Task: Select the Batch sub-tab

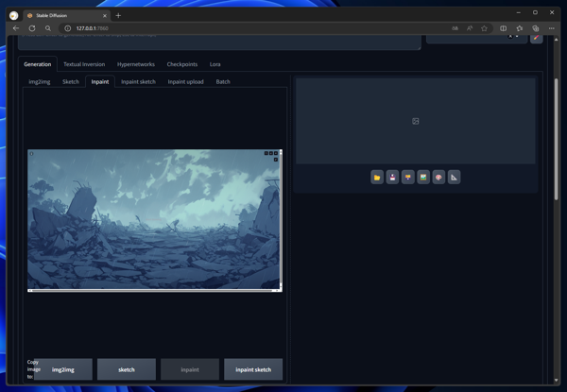Action: coord(223,81)
